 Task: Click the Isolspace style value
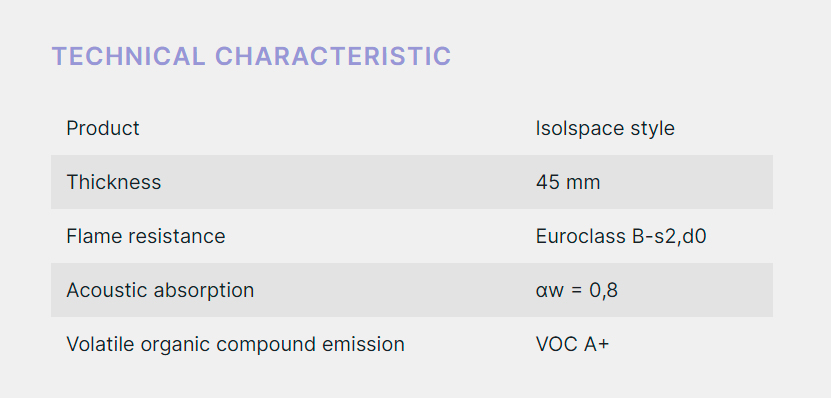pos(605,129)
